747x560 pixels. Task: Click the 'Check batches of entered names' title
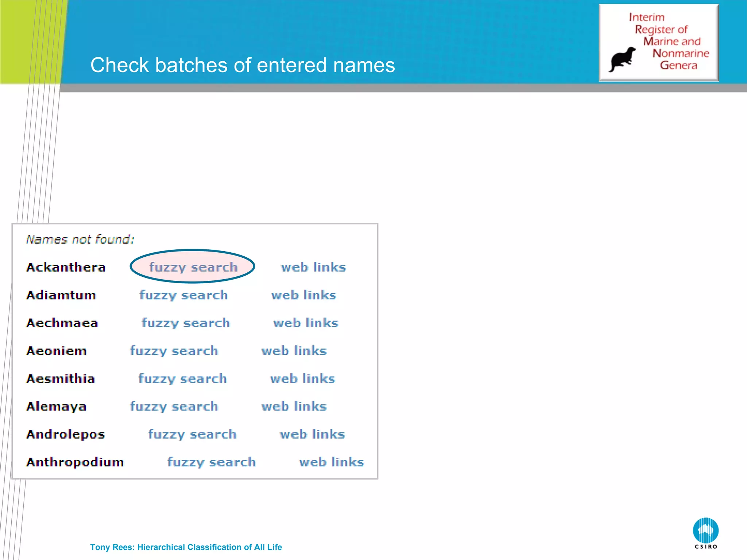[x=243, y=65]
